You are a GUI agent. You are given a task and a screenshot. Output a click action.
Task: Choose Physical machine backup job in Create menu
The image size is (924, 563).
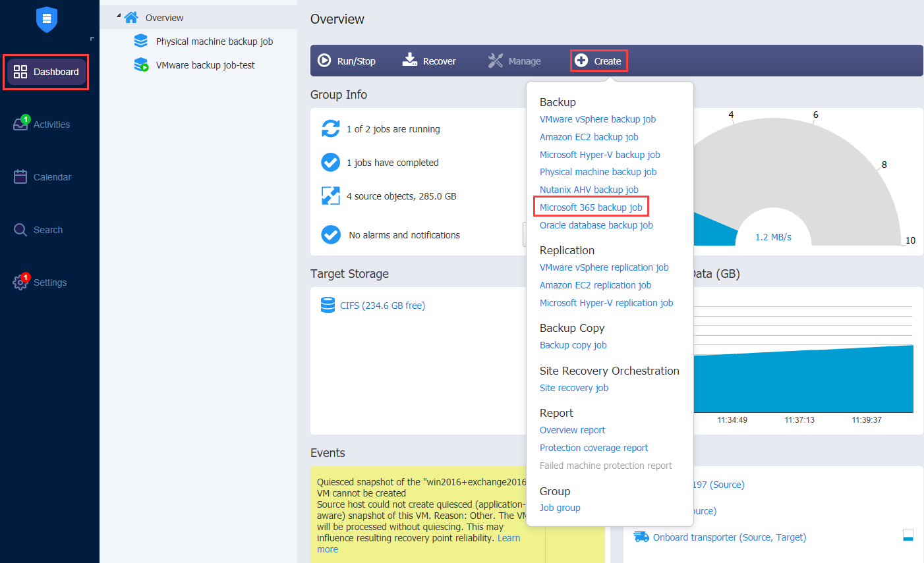[x=598, y=172]
